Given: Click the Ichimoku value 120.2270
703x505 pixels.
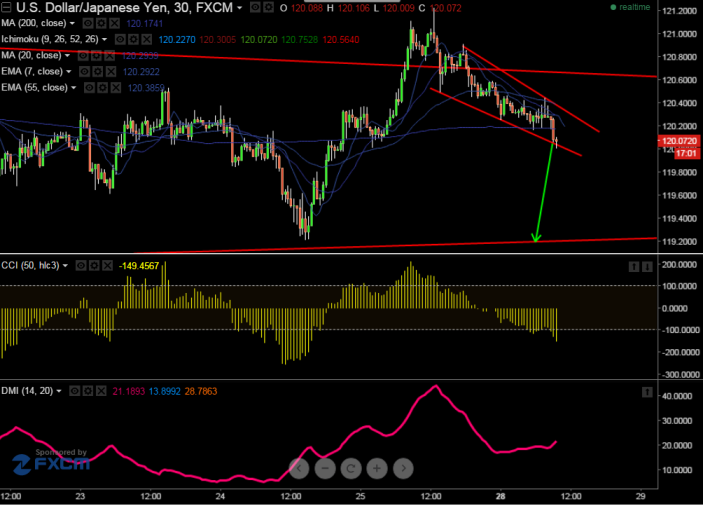Looking at the screenshot, I should [177, 40].
